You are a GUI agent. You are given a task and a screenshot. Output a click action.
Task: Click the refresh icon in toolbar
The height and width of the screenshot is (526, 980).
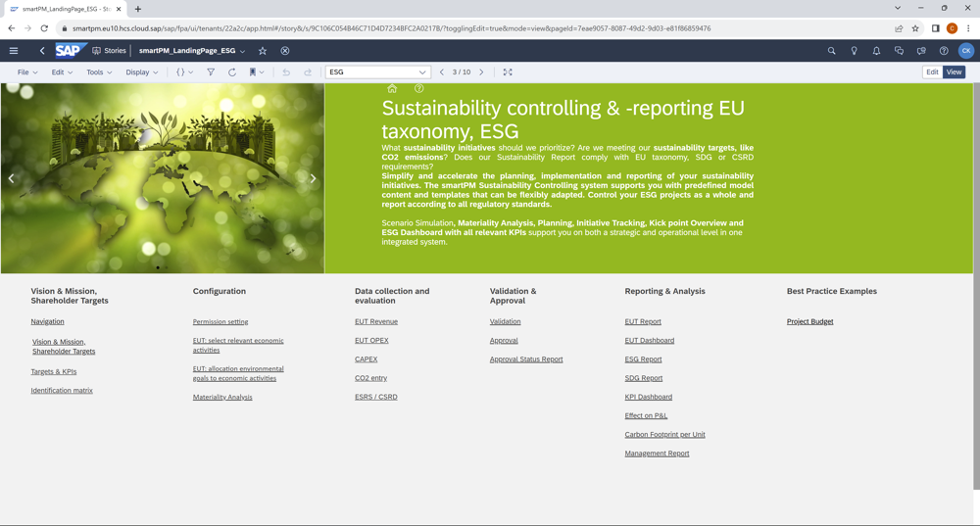[x=232, y=72]
